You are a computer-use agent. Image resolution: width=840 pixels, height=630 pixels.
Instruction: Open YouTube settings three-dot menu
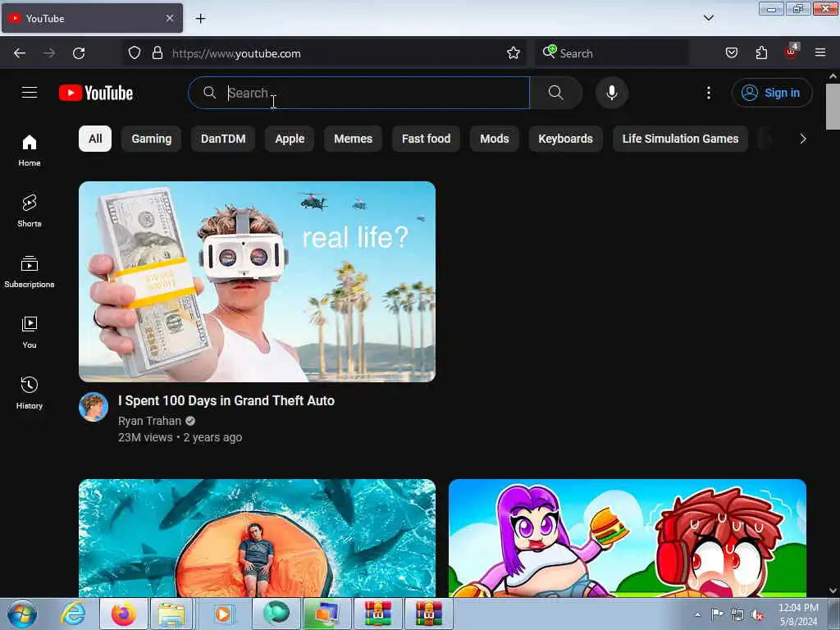(708, 93)
